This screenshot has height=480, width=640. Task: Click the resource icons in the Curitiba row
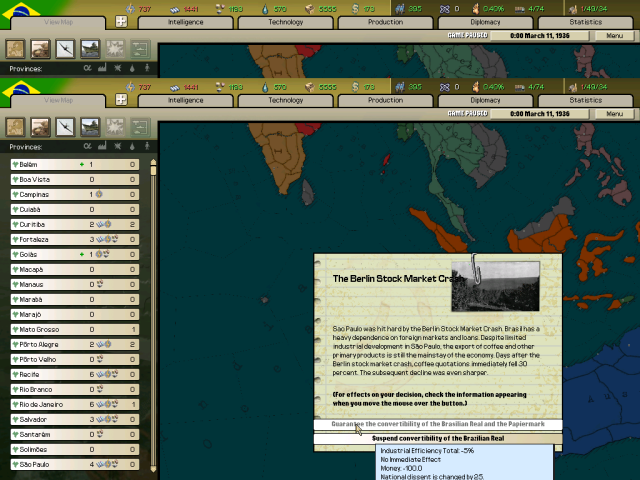[x=104, y=224]
